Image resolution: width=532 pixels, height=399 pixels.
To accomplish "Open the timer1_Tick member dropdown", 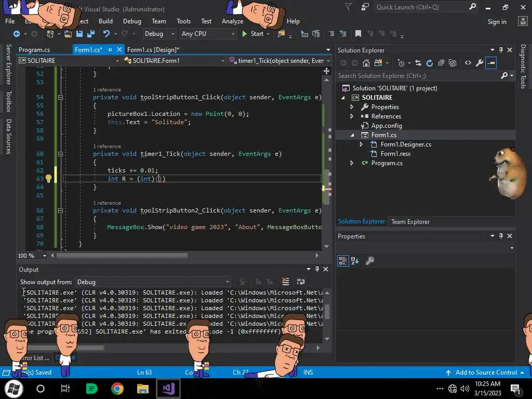I will [x=279, y=60].
